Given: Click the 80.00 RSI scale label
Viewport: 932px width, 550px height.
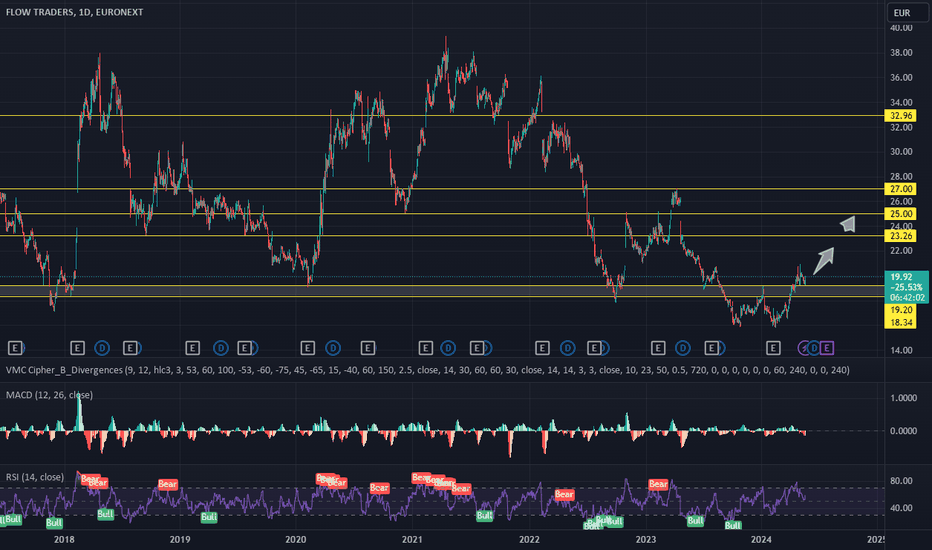Looking at the screenshot, I should [x=901, y=481].
